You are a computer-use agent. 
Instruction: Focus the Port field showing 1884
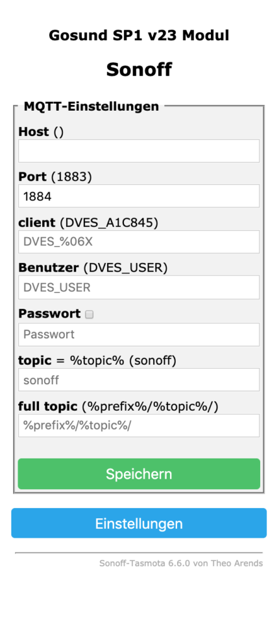139,196
